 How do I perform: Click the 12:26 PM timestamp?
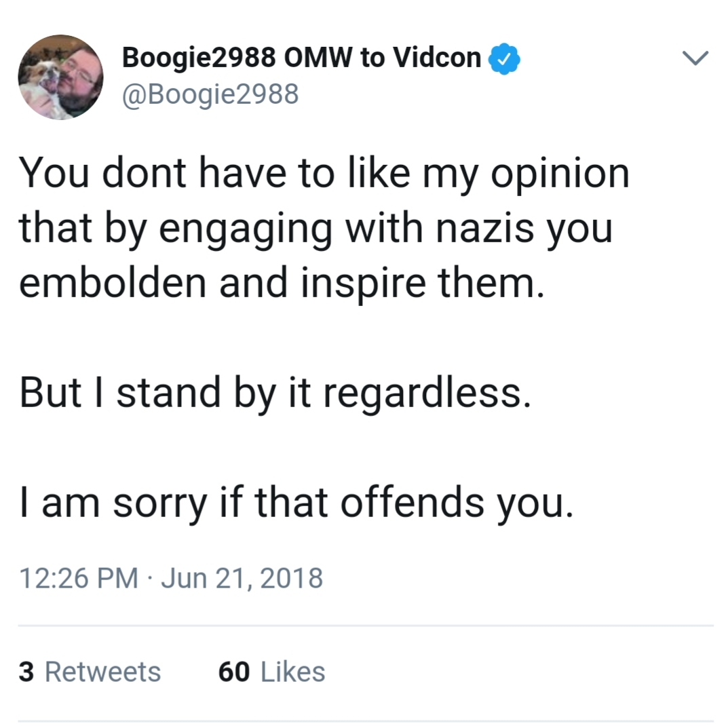pos(79,579)
